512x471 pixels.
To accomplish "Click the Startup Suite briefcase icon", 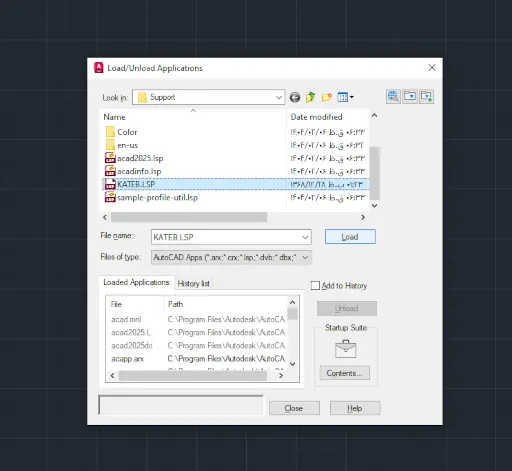I will click(x=345, y=349).
